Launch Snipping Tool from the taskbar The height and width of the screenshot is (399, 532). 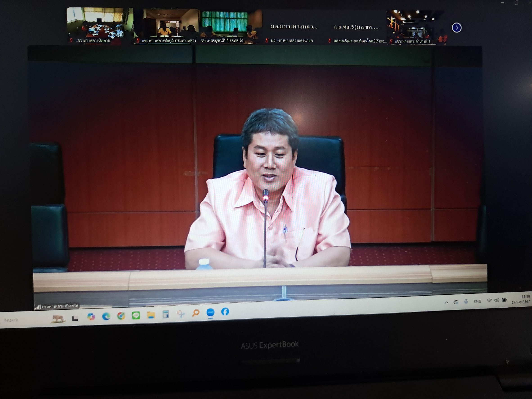point(181,314)
